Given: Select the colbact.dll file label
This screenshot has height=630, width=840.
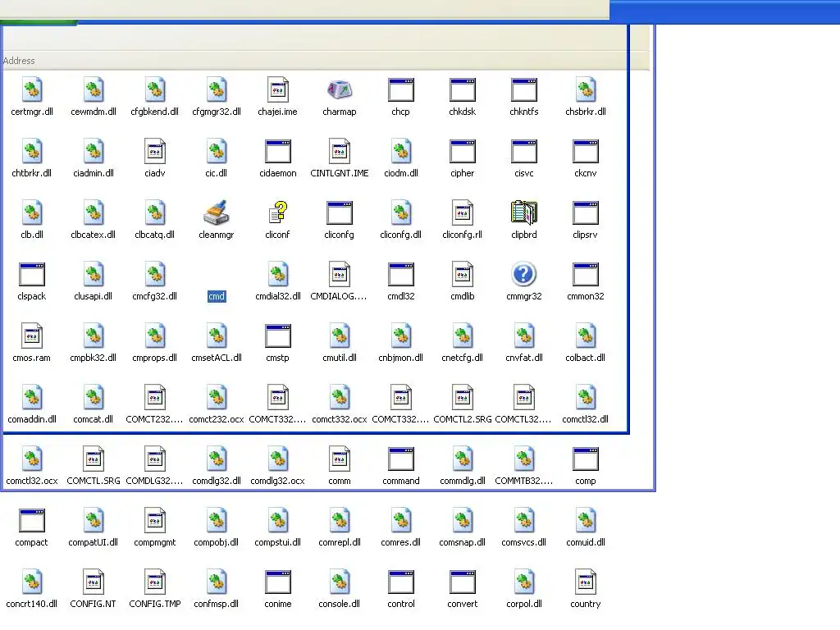Looking at the screenshot, I should coord(586,358).
